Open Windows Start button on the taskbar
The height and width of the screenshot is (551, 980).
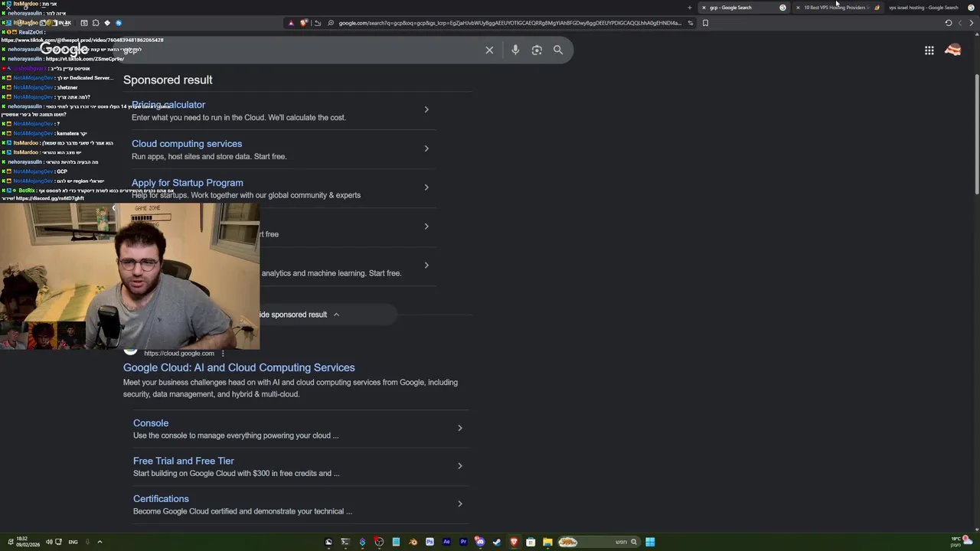pyautogui.click(x=650, y=542)
